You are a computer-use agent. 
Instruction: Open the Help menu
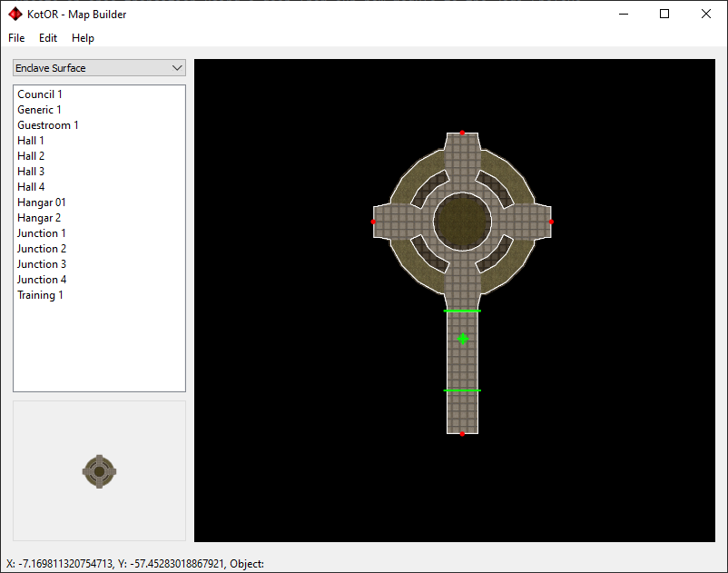pos(83,38)
